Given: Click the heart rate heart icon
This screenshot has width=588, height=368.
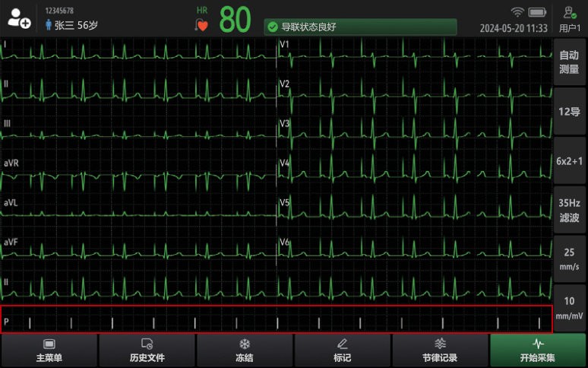Looking at the screenshot, I should point(202,25).
